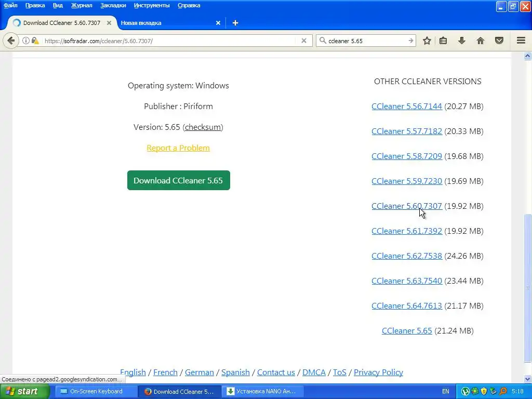Open the Contact us footer link
Image resolution: width=532 pixels, height=399 pixels.
coord(276,372)
